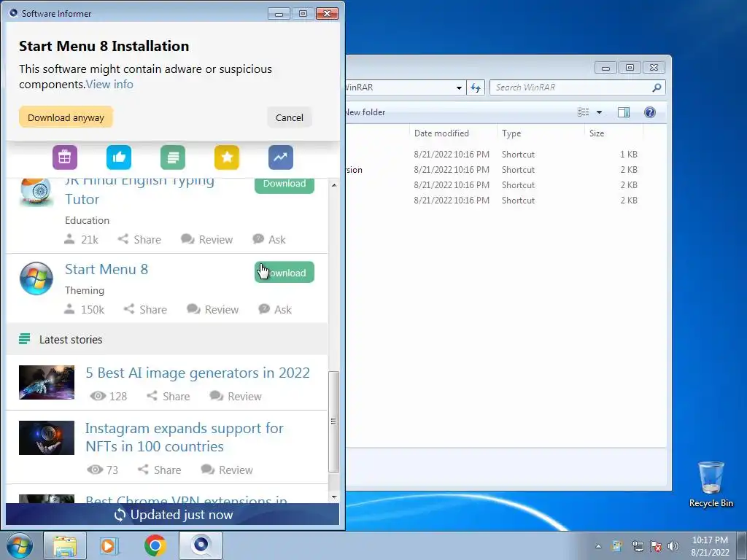Open the Start Menu 8 title link
The width and height of the screenshot is (747, 560).
pyautogui.click(x=107, y=269)
